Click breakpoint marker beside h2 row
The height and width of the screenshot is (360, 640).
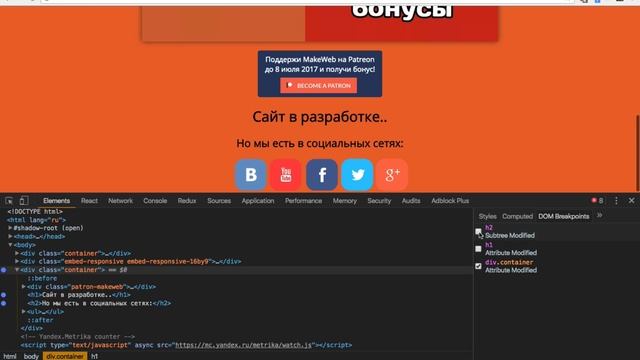[x=3, y=303]
